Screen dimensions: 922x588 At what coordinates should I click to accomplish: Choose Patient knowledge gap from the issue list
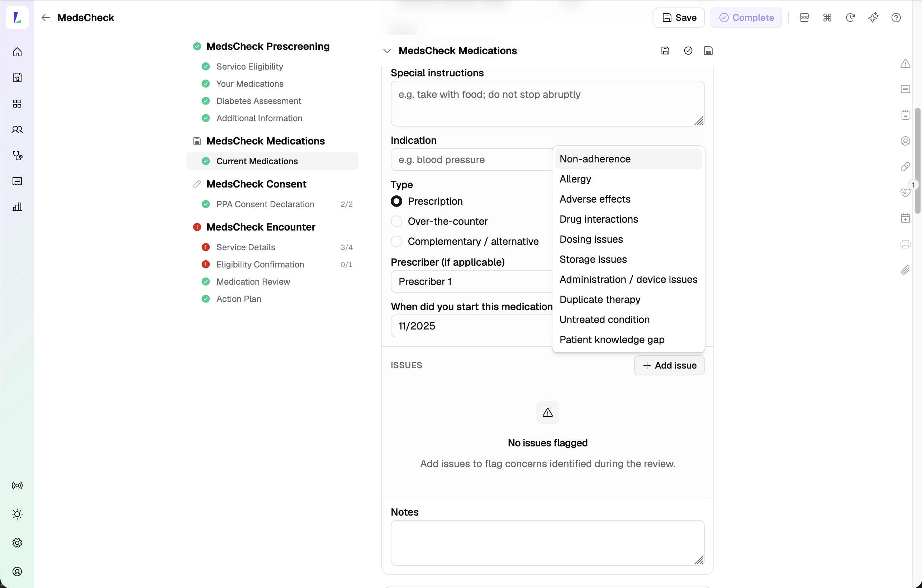(628, 340)
